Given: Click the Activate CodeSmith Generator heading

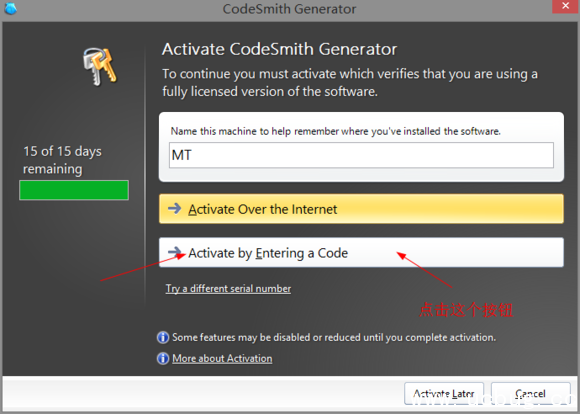Looking at the screenshot, I should pos(279,49).
